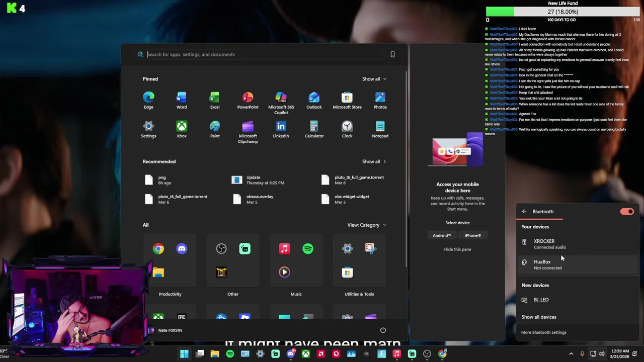
Task: Click the power button in Start menu
Action: [x=383, y=330]
